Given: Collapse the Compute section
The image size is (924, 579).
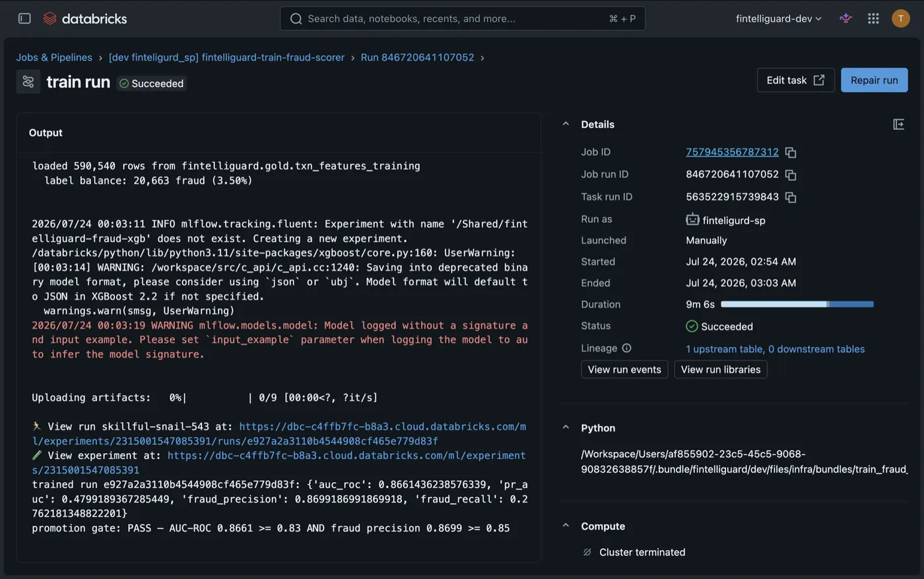Looking at the screenshot, I should click(566, 526).
